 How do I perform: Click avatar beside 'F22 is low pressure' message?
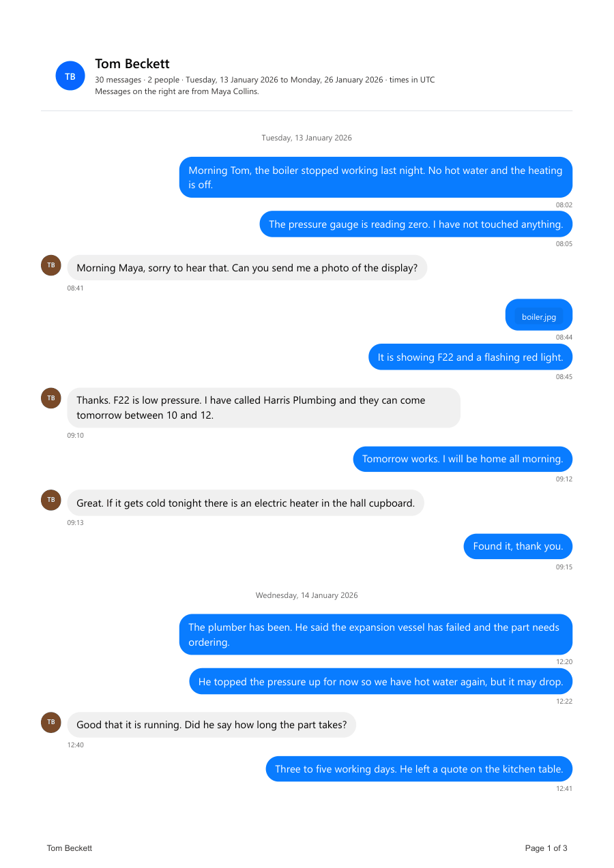[51, 398]
